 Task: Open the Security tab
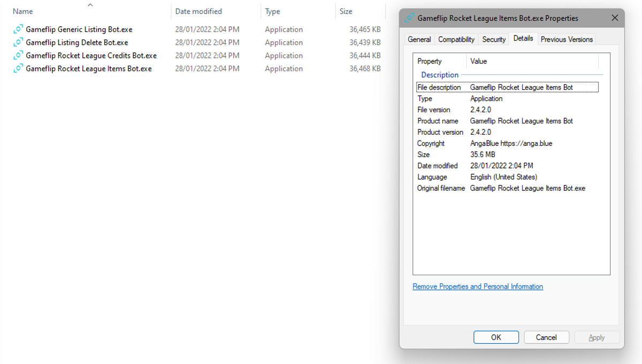[493, 39]
